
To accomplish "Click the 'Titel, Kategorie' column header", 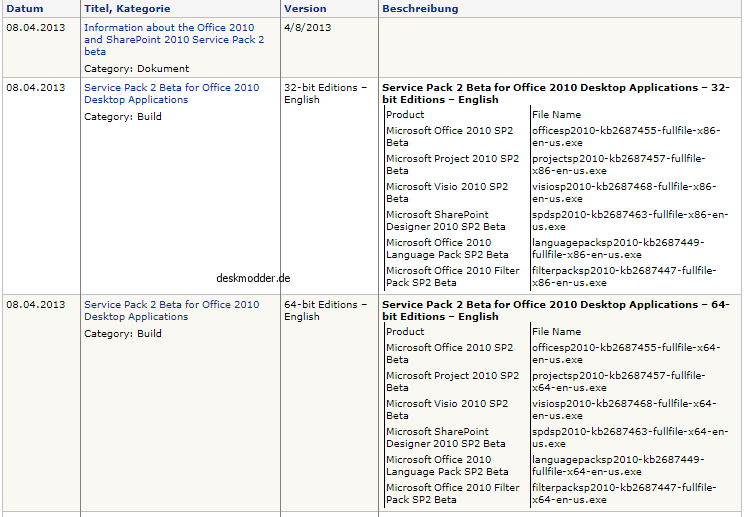I will 127,9.
